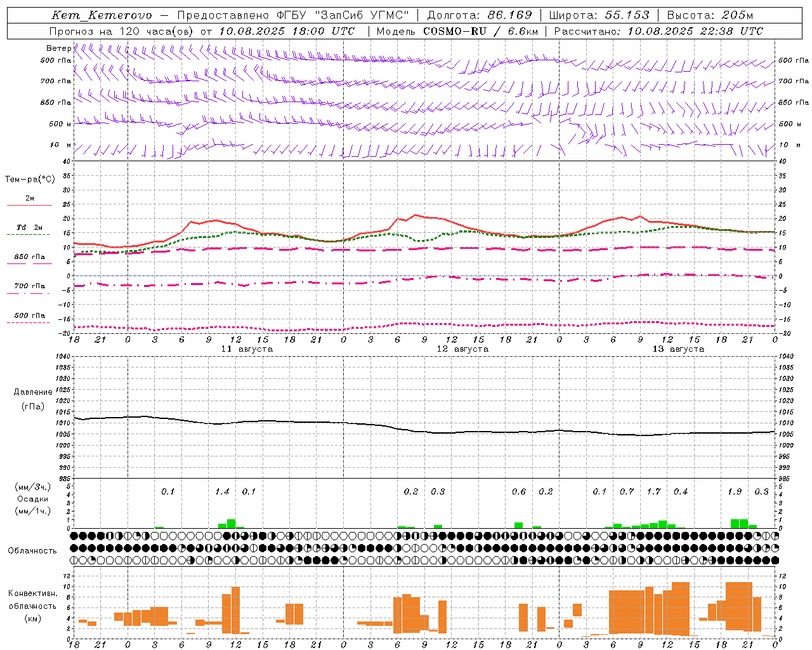Select the 'Тем-ра(°C)' temperature axis title
Screen dimensions: 812x650
[x=30, y=180]
